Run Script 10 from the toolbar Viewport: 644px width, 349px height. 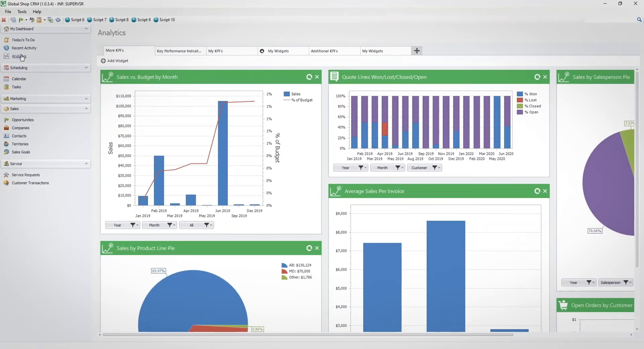(164, 20)
